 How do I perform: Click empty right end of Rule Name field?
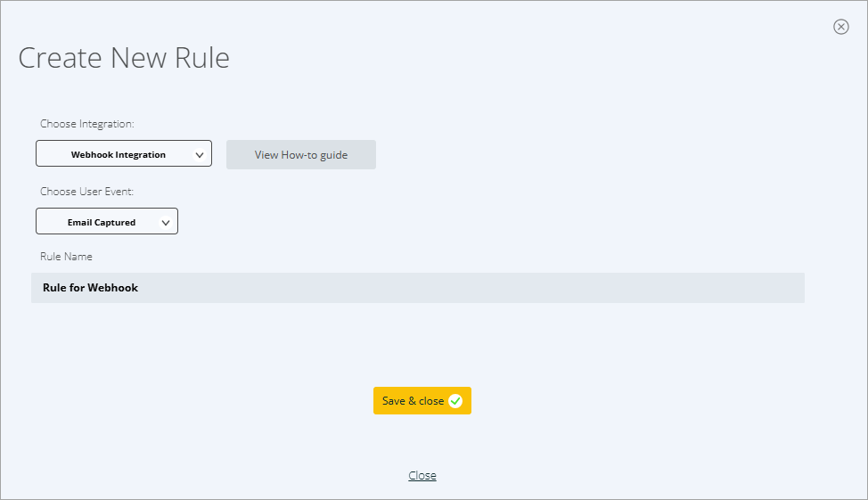pos(757,288)
